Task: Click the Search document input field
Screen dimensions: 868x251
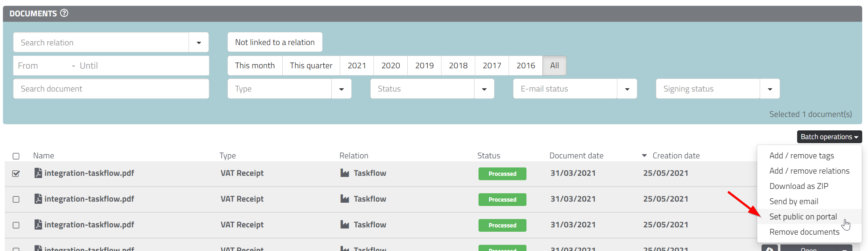Action: tap(111, 89)
